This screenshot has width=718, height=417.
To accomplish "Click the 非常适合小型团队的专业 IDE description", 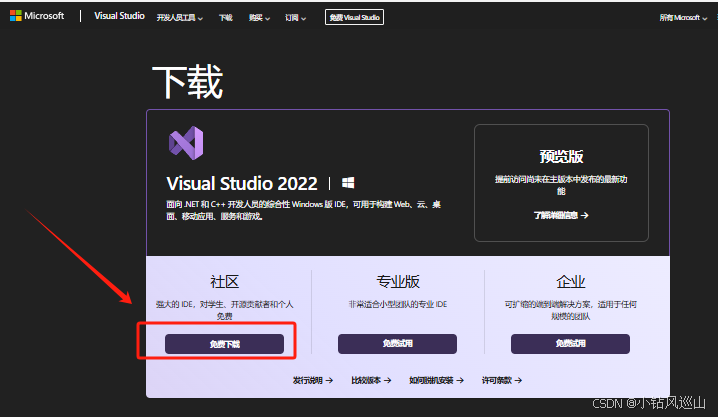I will pyautogui.click(x=398, y=304).
